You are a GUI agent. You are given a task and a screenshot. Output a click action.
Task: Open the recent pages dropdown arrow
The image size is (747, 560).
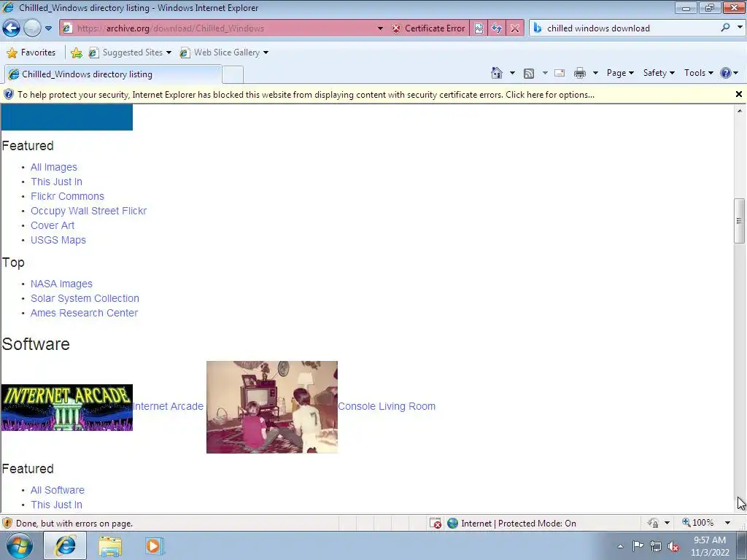(48, 28)
